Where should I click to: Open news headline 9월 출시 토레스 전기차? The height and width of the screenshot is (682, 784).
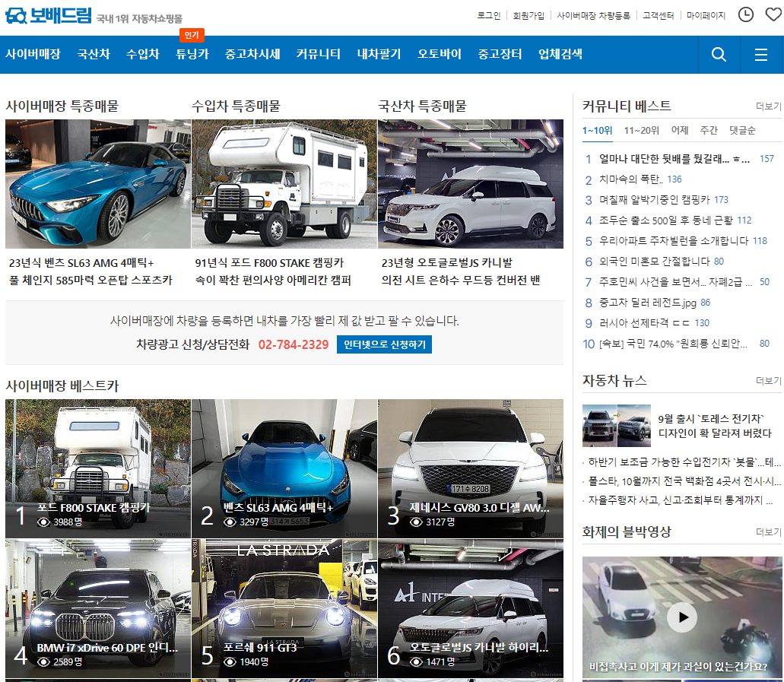[x=715, y=426]
